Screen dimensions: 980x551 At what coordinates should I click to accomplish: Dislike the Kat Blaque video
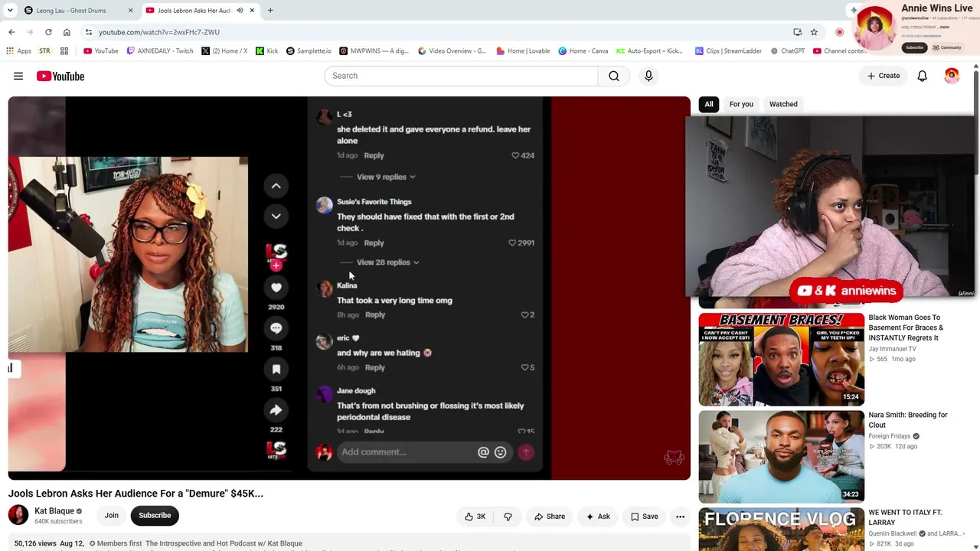[x=508, y=517]
